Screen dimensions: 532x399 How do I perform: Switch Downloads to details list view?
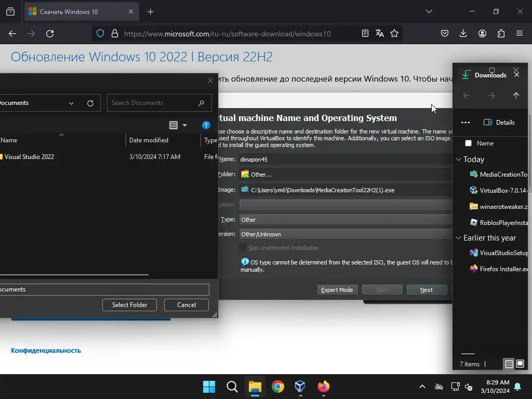[509, 364]
